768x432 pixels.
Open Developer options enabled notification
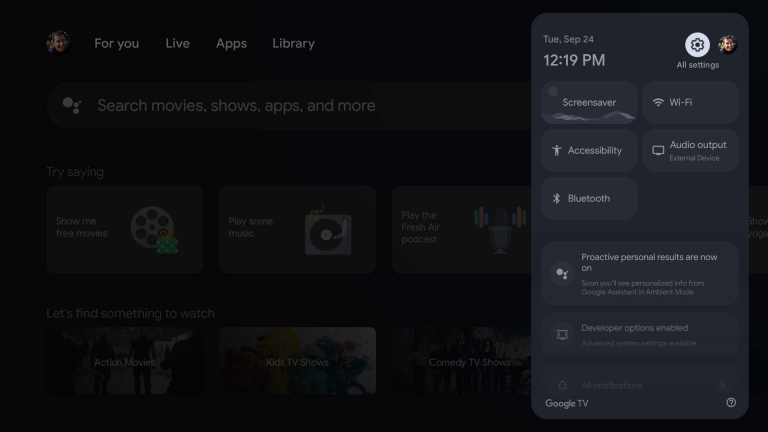click(x=640, y=335)
